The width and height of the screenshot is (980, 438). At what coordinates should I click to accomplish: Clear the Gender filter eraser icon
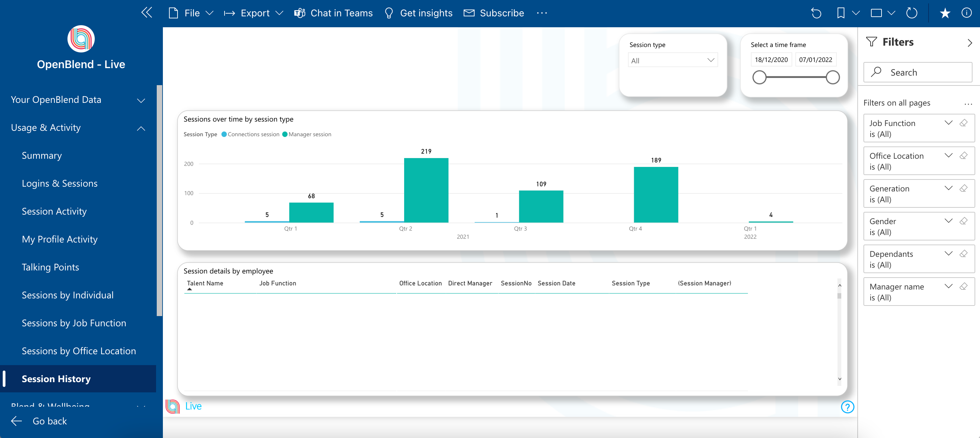[963, 221]
